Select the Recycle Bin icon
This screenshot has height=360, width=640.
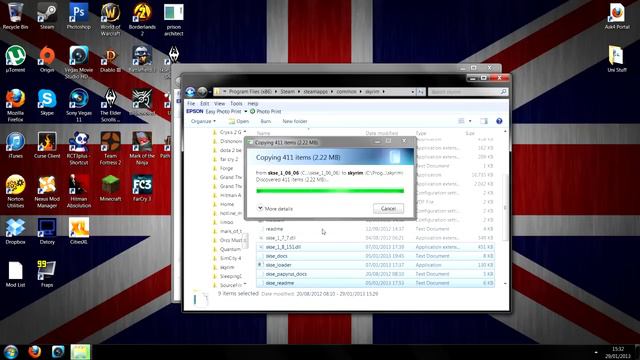click(15, 16)
